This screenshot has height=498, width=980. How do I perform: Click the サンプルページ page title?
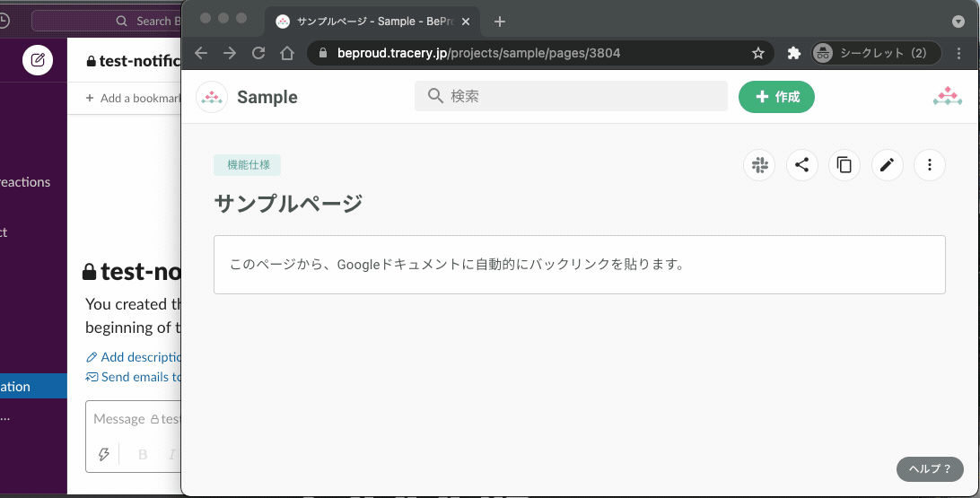(288, 204)
